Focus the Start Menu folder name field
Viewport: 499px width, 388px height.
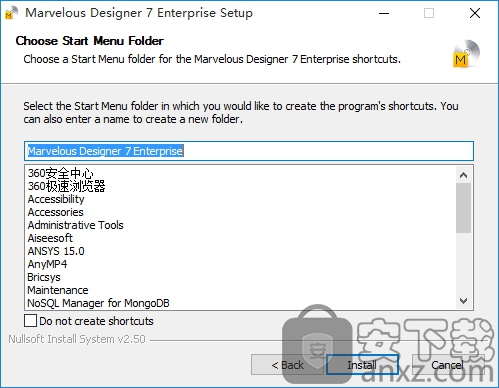pos(249,151)
